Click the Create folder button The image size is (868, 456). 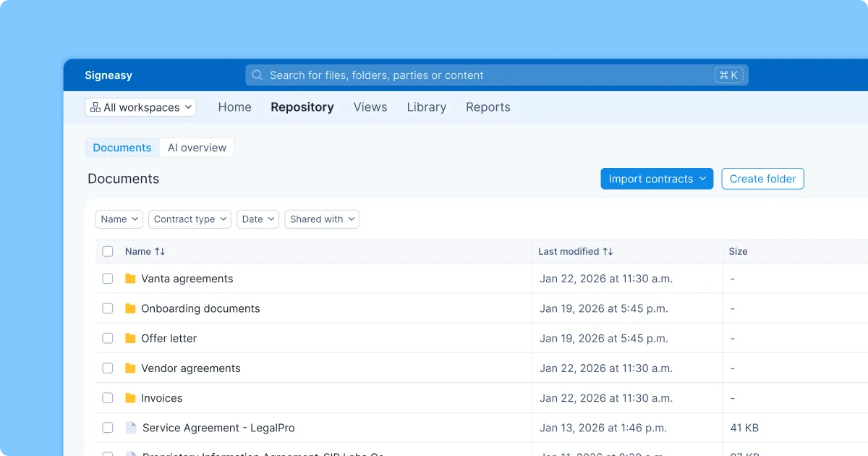762,179
